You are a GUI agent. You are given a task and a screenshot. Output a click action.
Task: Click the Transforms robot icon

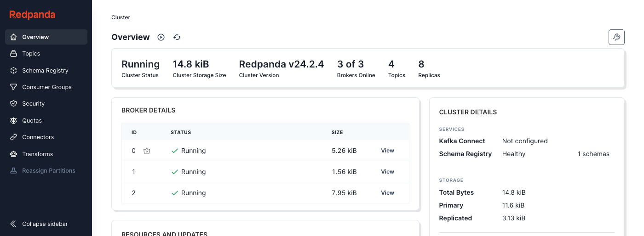point(14,154)
